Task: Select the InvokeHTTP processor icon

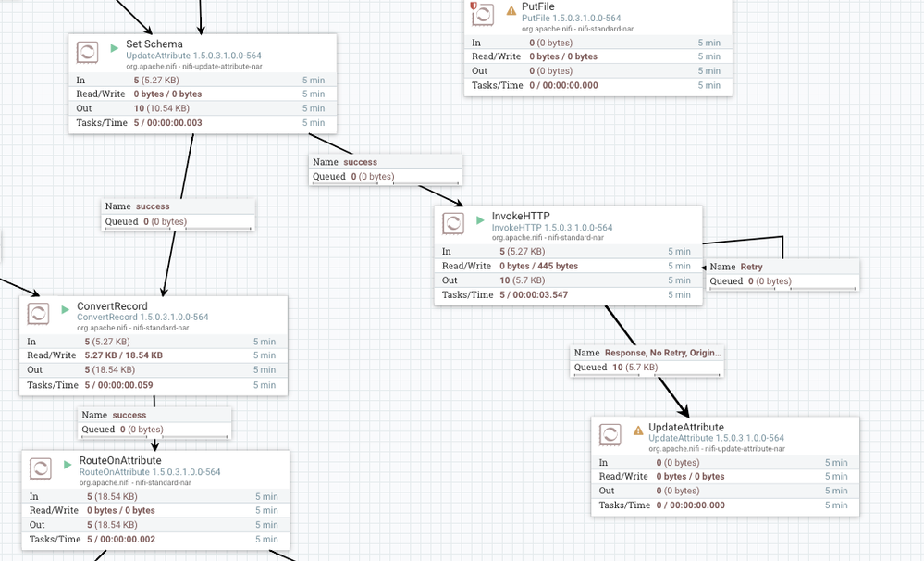Action: pos(453,223)
